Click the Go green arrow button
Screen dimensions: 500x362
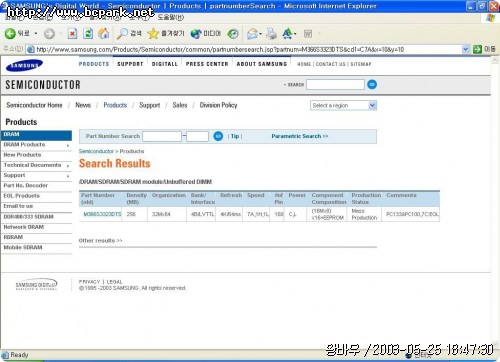(477, 49)
